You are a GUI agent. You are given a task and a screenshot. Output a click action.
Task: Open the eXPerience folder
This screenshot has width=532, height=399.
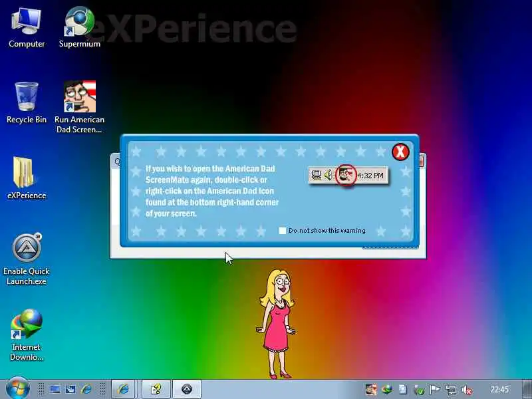27,178
